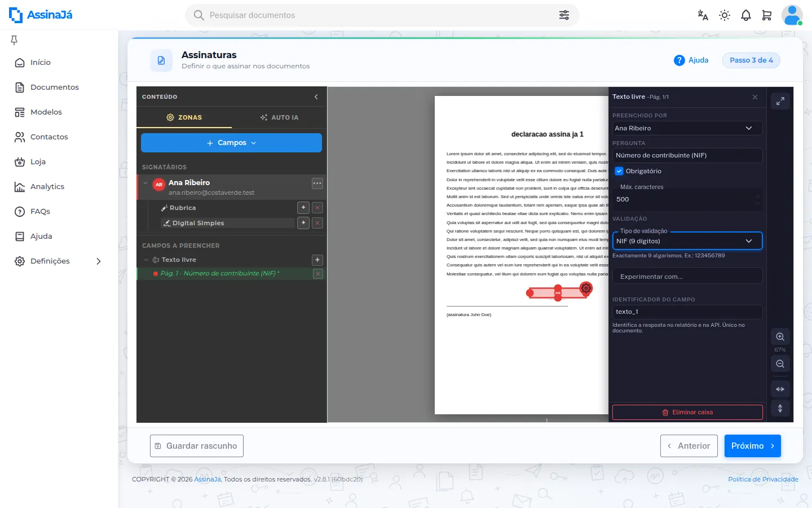Open the user profile avatar
This screenshot has width=812, height=508.
click(792, 15)
